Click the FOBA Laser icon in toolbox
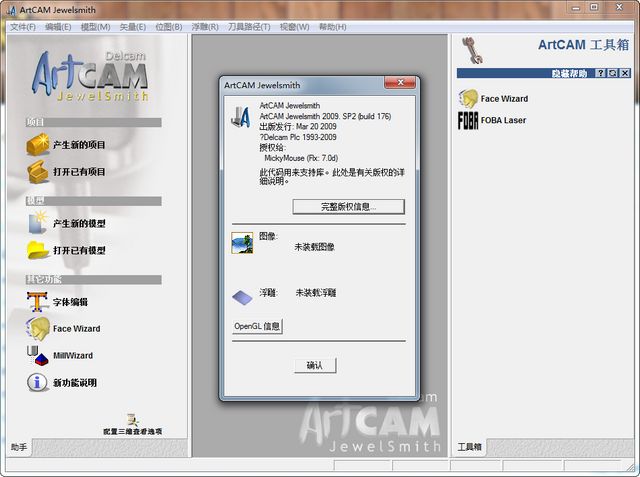The image size is (640, 477). click(468, 120)
